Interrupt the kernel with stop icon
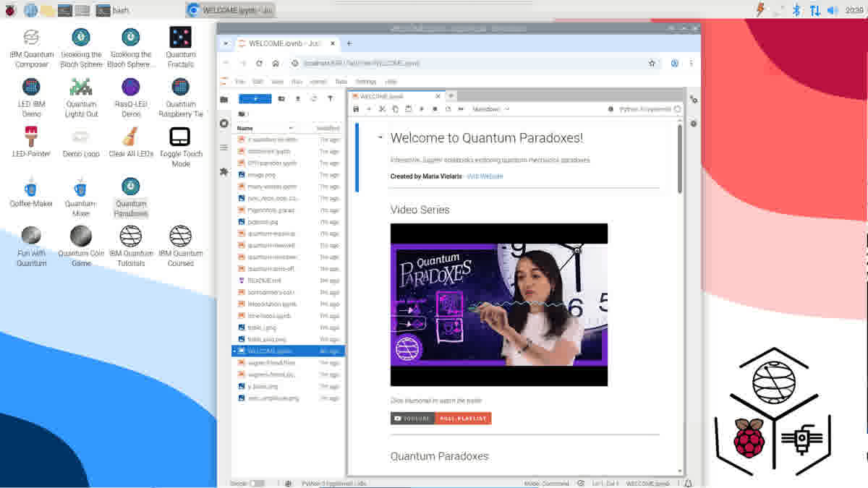Viewport: 868px width, 488px height. coord(435,109)
